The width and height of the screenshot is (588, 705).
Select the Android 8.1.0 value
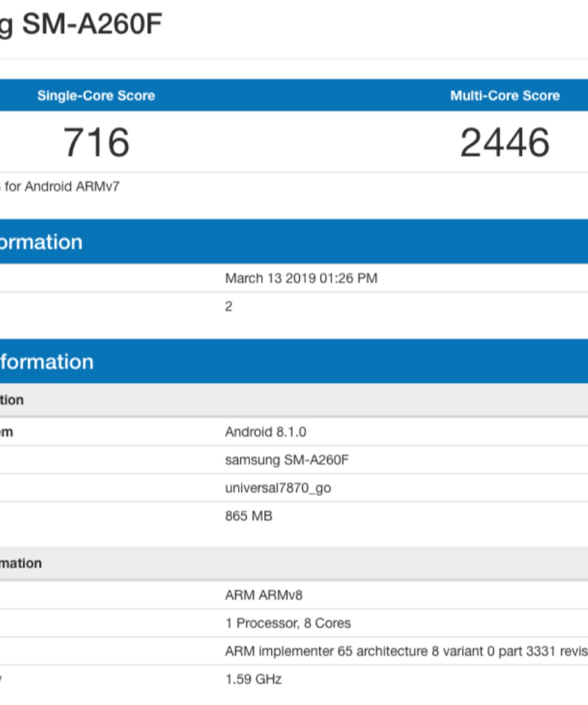tap(265, 432)
